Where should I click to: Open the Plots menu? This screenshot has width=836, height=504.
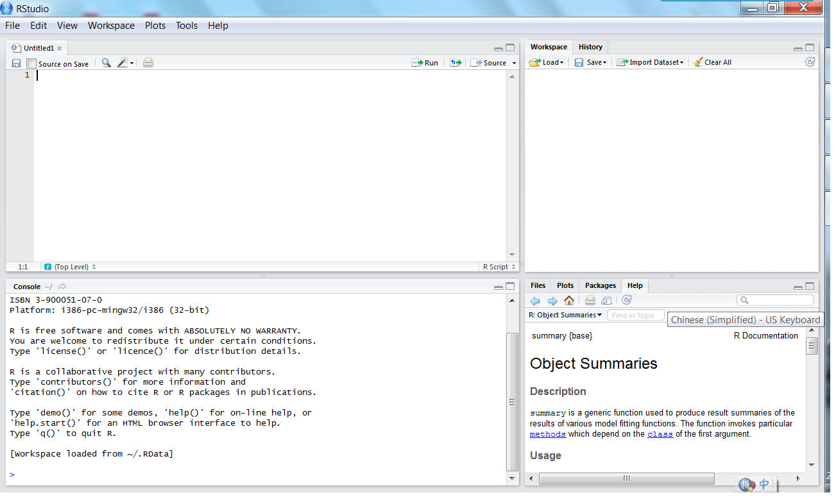[155, 26]
